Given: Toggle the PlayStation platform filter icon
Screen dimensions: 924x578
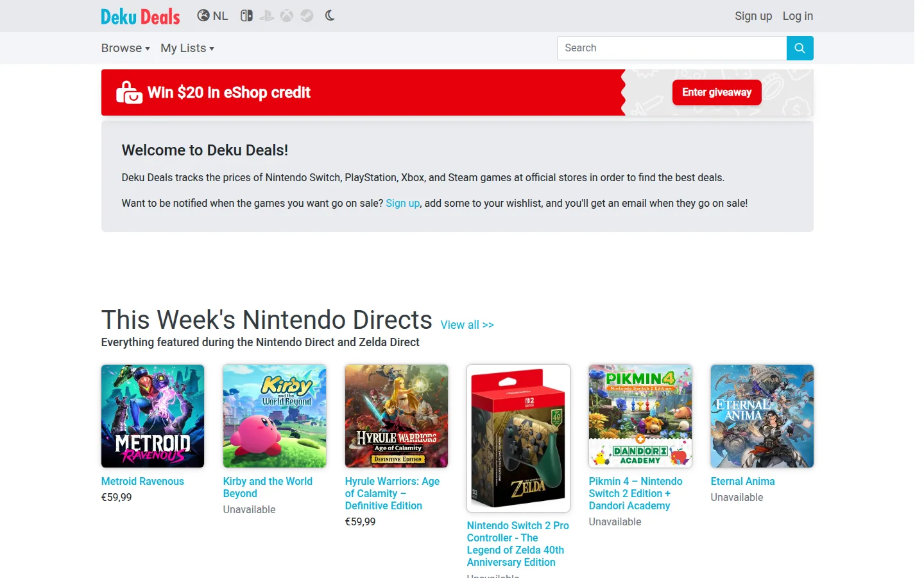Looking at the screenshot, I should click(x=267, y=15).
